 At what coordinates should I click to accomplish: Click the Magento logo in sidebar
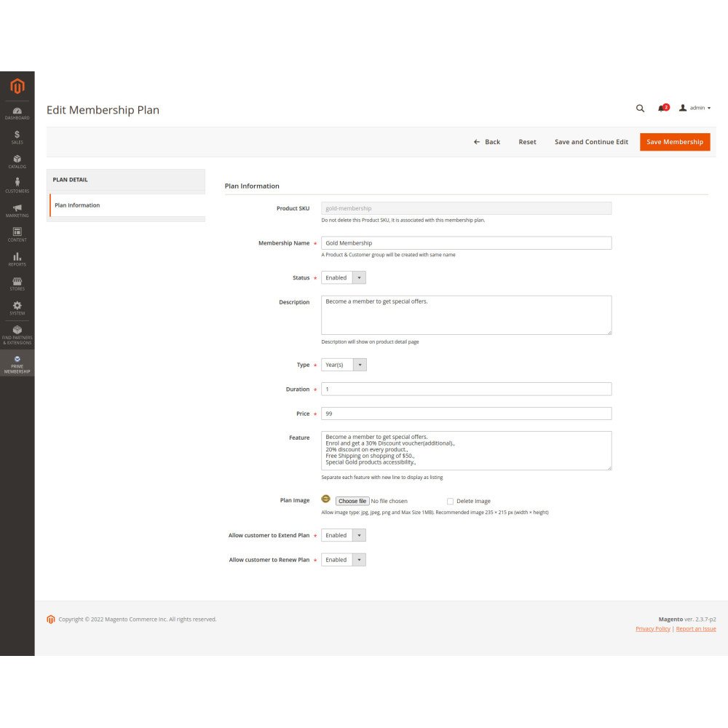point(17,87)
